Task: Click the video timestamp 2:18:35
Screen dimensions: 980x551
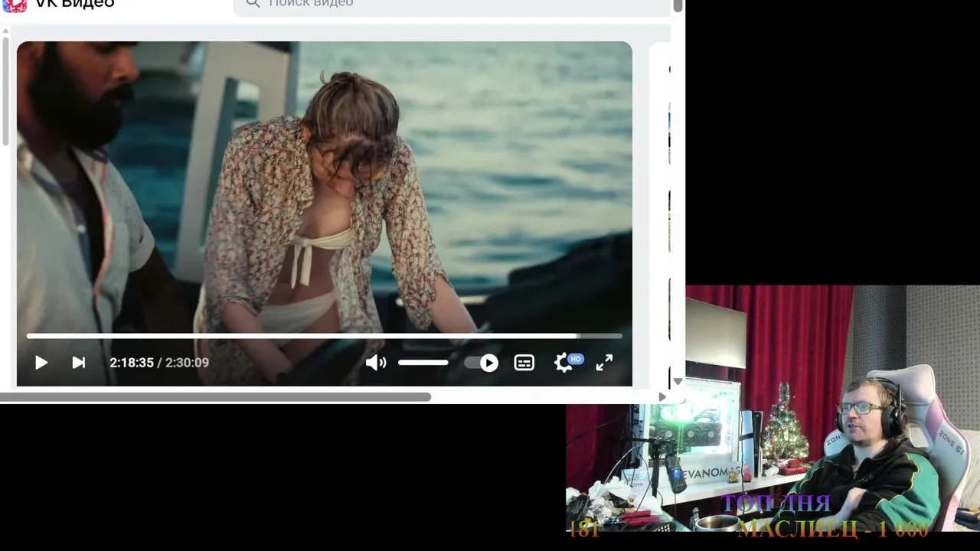Action: click(x=132, y=363)
